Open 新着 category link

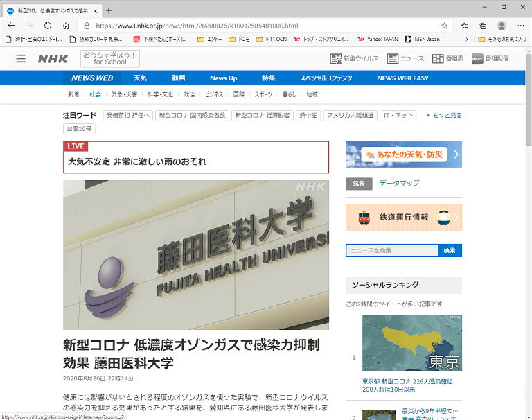[x=73, y=94]
